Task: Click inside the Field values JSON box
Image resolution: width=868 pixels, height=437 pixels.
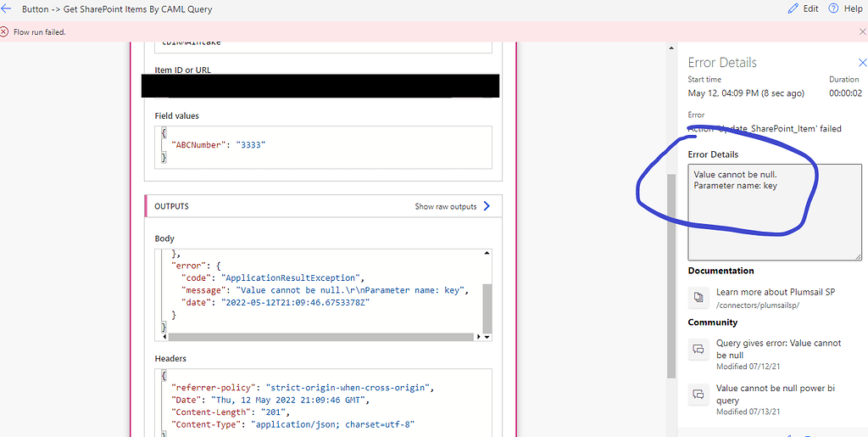Action: (322, 144)
